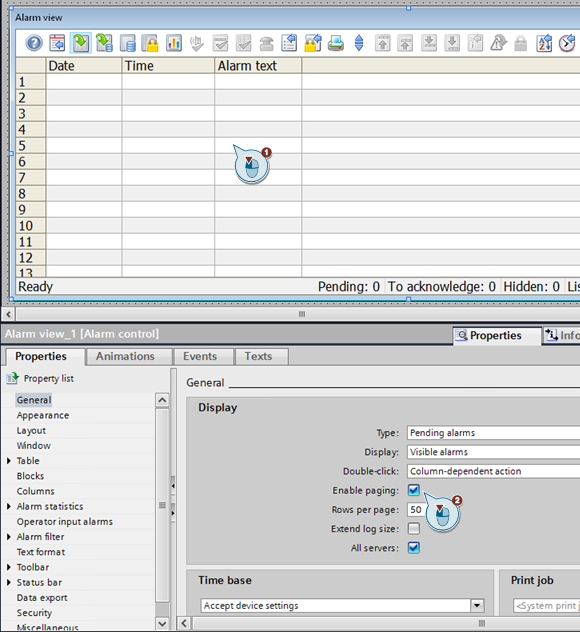
Task: Go to the previous alarm icon
Action: 405,43
